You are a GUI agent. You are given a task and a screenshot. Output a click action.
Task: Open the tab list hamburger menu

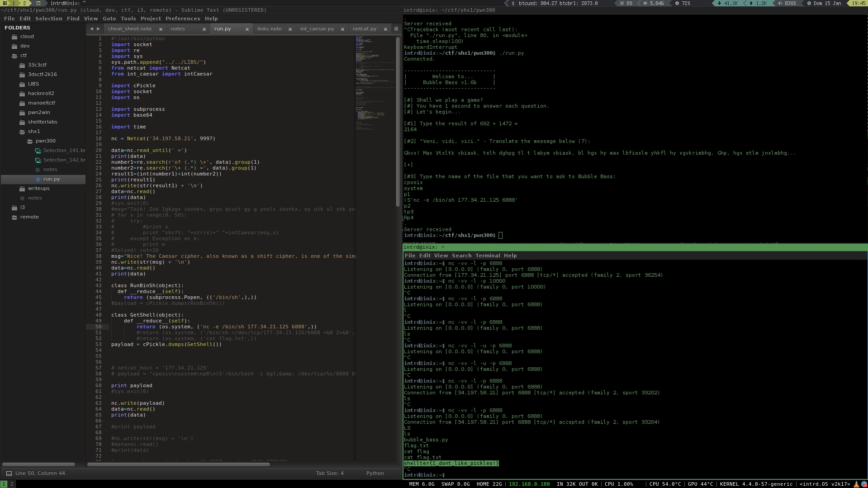[x=396, y=28]
